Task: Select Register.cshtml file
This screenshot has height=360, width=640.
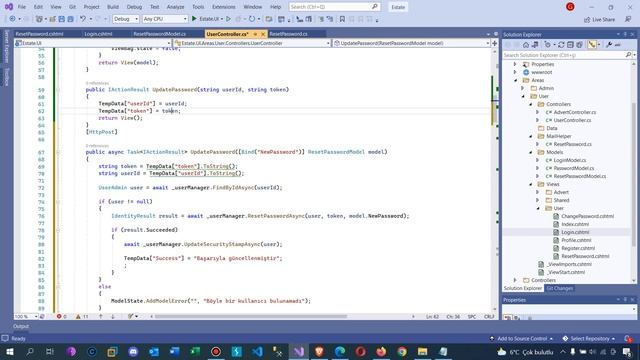Action: click(x=578, y=248)
